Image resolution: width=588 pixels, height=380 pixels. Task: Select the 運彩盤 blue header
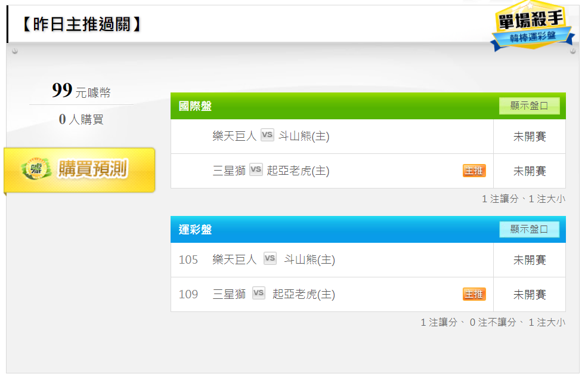click(368, 229)
